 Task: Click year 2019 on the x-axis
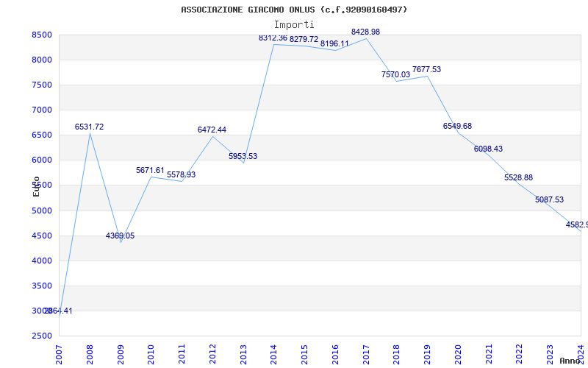(427, 355)
